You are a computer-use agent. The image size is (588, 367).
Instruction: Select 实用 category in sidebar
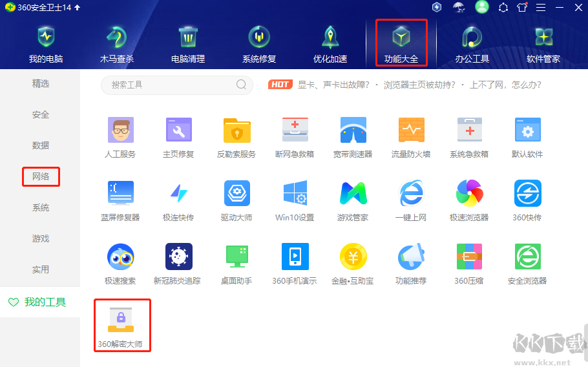(41, 269)
